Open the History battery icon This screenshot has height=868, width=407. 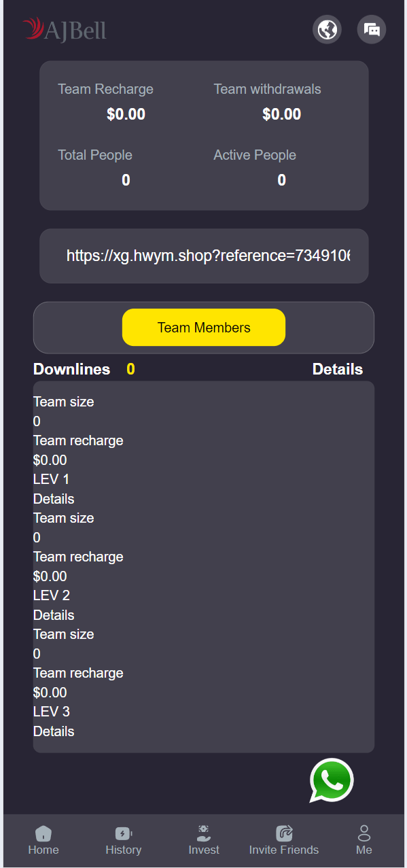click(124, 833)
